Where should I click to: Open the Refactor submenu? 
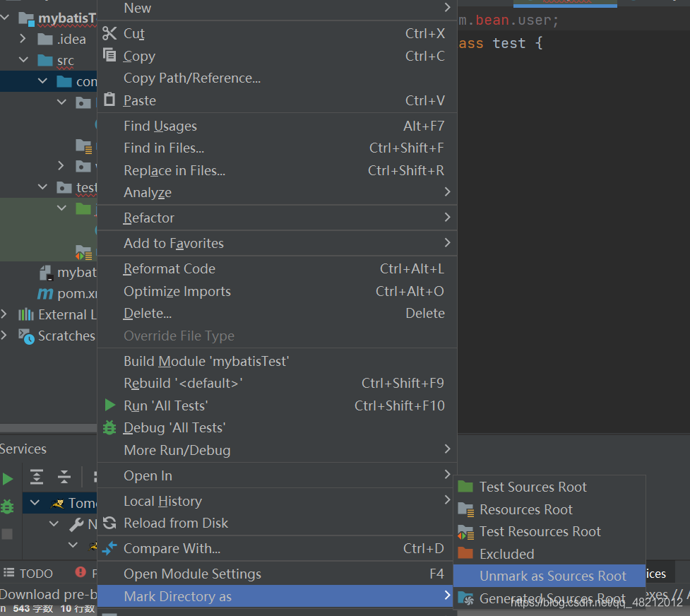point(277,218)
